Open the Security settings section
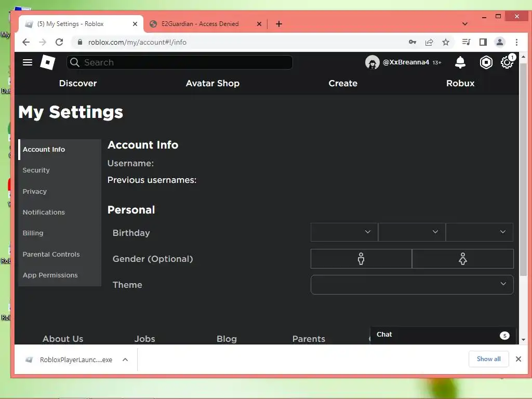The width and height of the screenshot is (532, 399). coord(60,170)
